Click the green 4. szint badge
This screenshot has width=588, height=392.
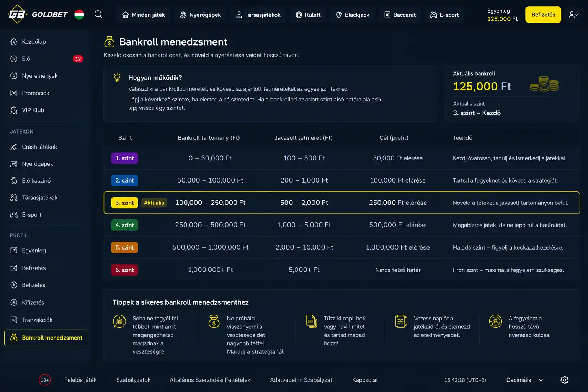124,225
